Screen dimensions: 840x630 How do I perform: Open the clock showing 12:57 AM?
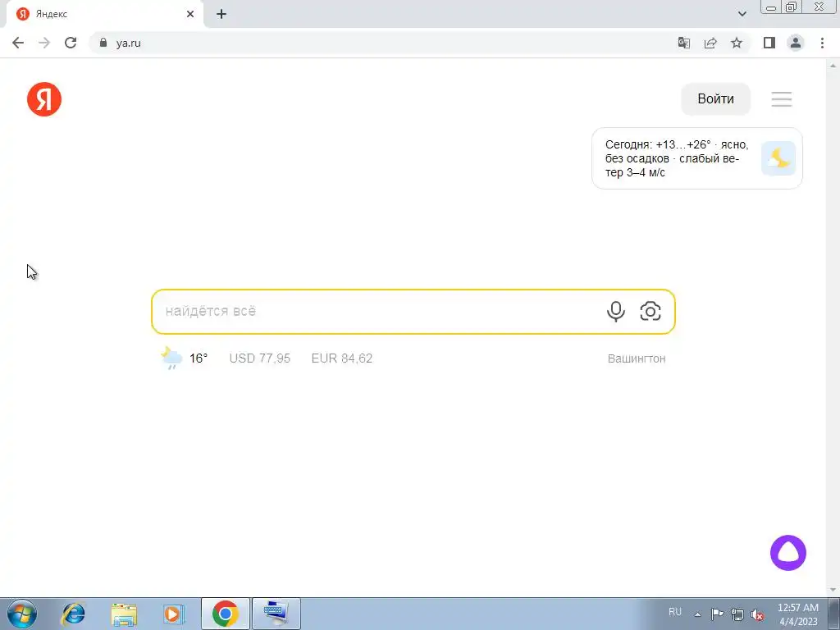point(798,614)
